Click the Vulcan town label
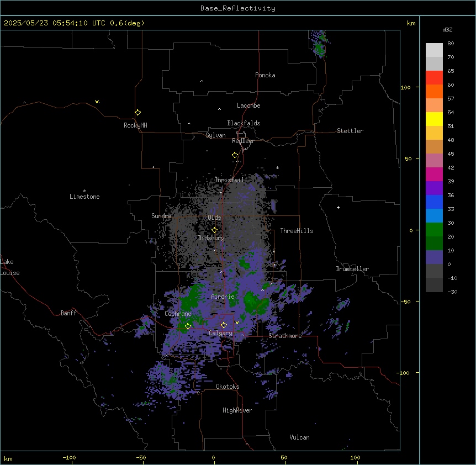 [299, 437]
